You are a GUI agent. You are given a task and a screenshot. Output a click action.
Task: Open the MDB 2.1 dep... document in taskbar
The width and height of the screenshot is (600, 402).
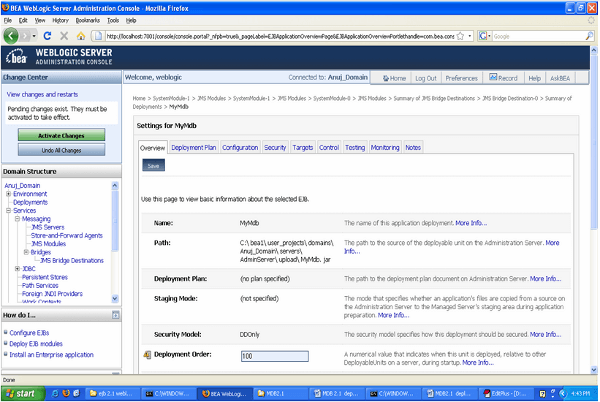[x=336, y=393]
